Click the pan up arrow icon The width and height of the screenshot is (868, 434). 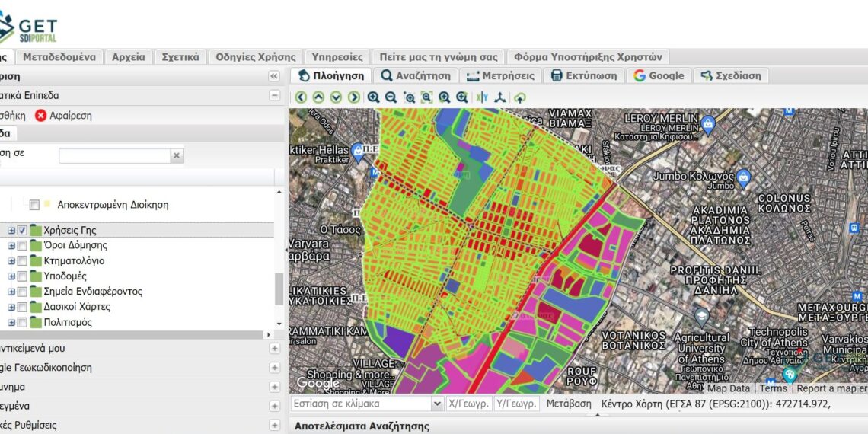tap(318, 97)
